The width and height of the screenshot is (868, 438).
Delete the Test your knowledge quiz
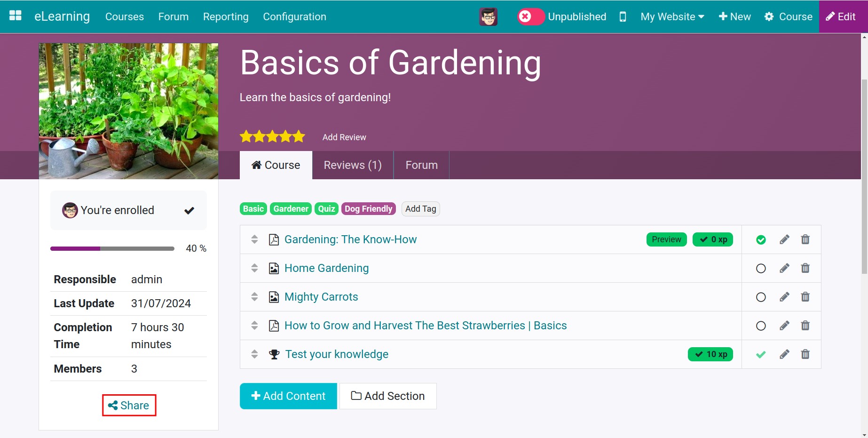coord(805,354)
